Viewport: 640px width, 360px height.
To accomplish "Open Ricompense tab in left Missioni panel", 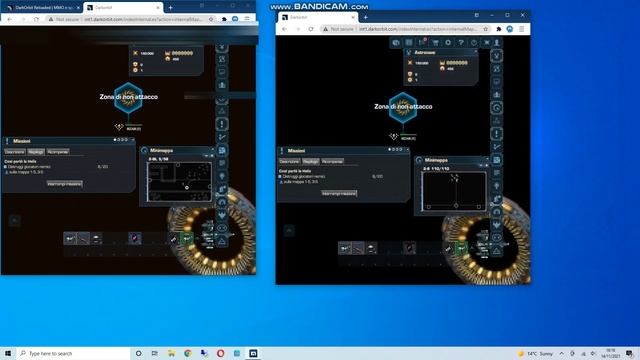I will pyautogui.click(x=58, y=152).
